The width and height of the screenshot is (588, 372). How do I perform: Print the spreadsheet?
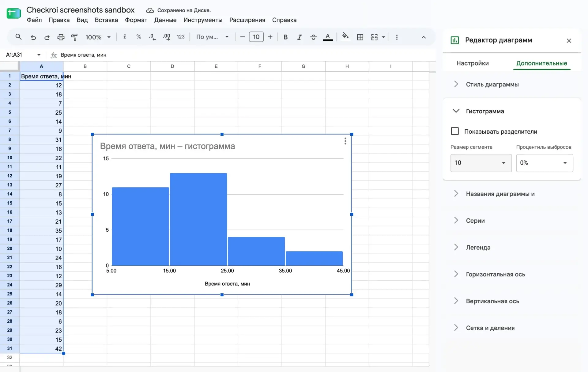pyautogui.click(x=61, y=37)
